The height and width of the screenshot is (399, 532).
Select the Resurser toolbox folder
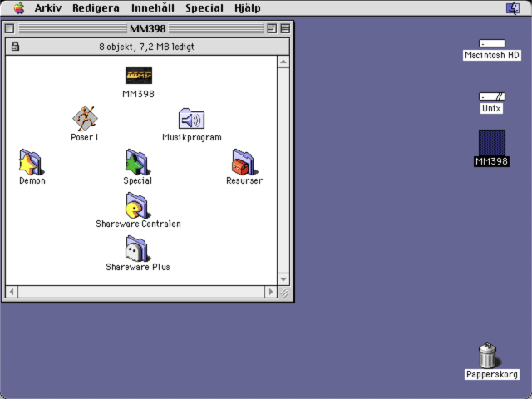(244, 162)
